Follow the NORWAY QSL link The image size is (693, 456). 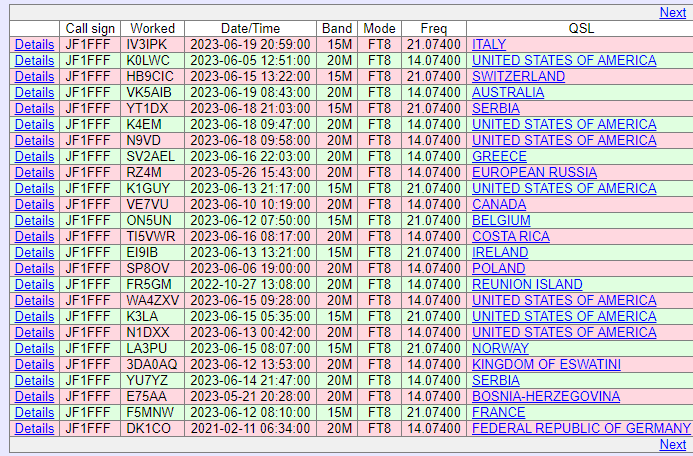coord(500,349)
